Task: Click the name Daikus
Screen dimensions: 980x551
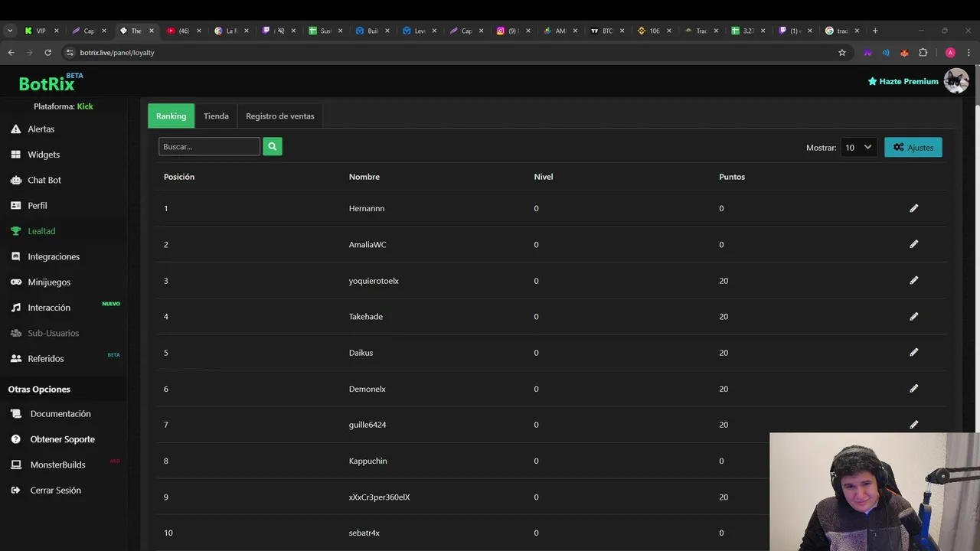Action: [361, 353]
